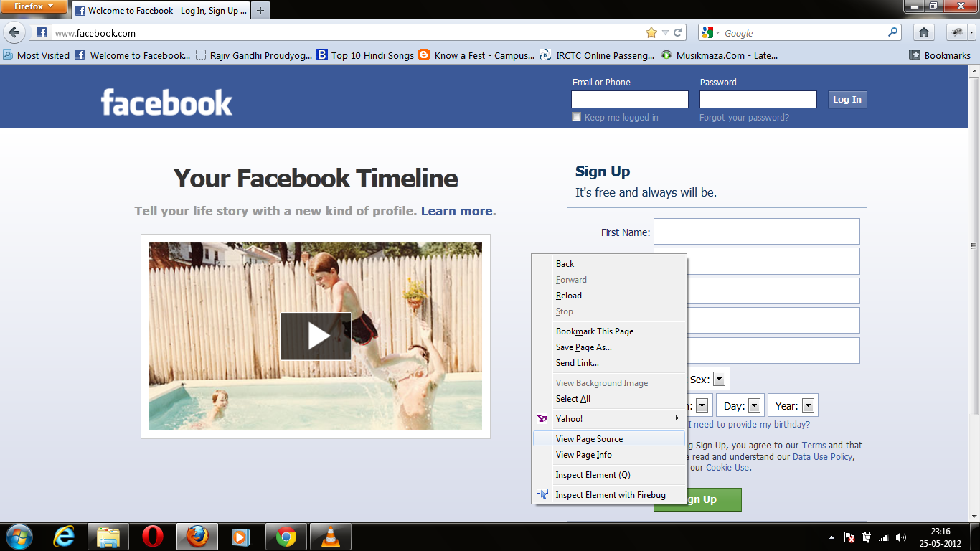Tick the Keep me logged in checkbox
Image resolution: width=980 pixels, height=551 pixels.
point(576,117)
